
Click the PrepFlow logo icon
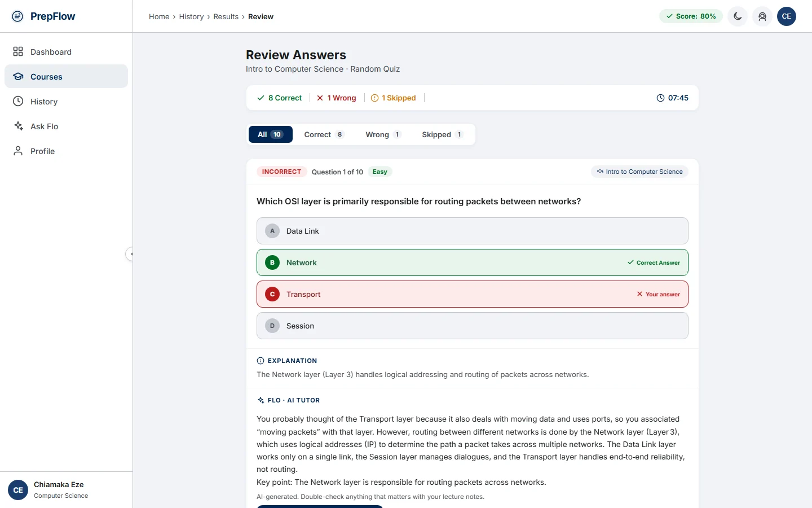tap(17, 16)
